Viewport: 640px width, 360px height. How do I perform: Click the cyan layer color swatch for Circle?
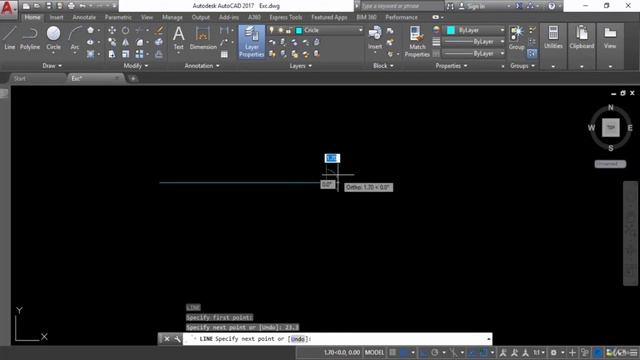pos(299,30)
